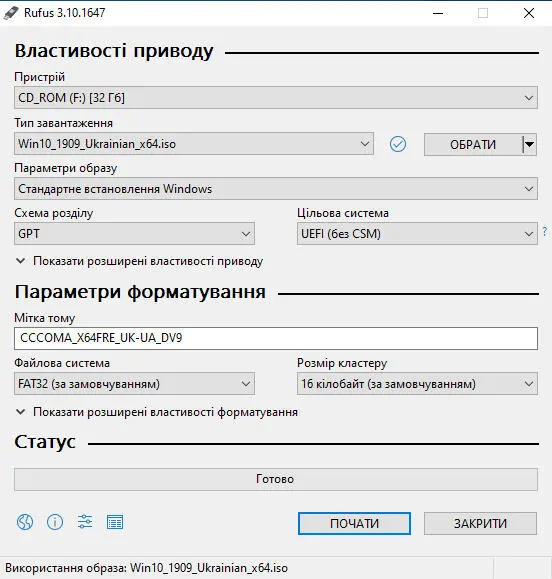This screenshot has height=579, width=552.
Task: Open the language selection globe icon
Action: tap(25, 522)
